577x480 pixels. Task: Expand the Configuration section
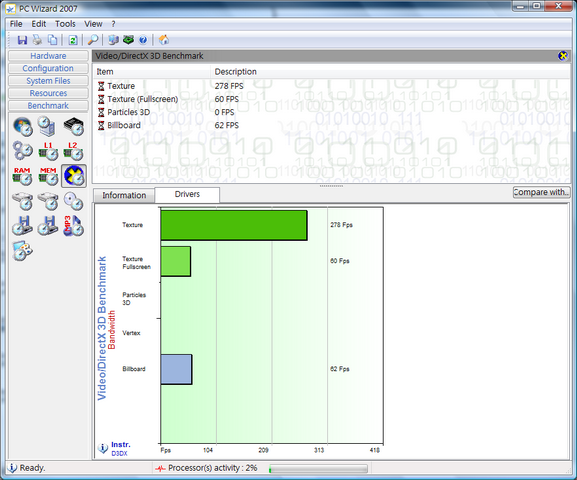click(x=48, y=68)
